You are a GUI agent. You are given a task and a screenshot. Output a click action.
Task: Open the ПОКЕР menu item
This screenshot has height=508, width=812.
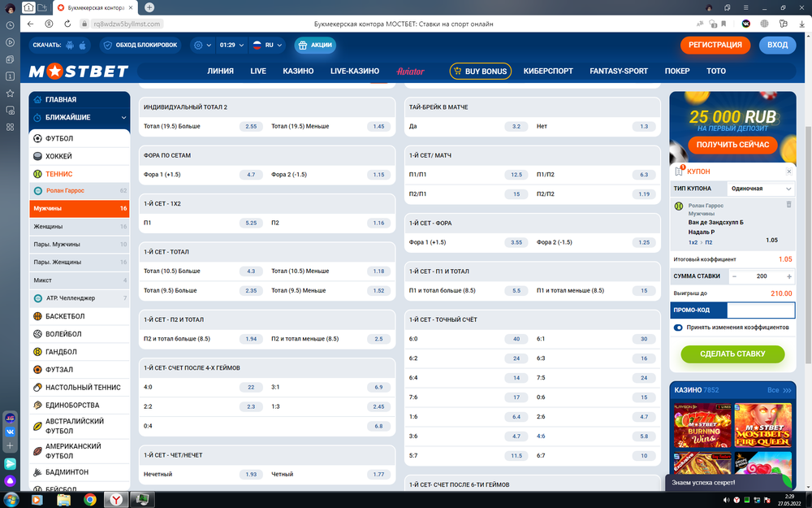tap(677, 71)
